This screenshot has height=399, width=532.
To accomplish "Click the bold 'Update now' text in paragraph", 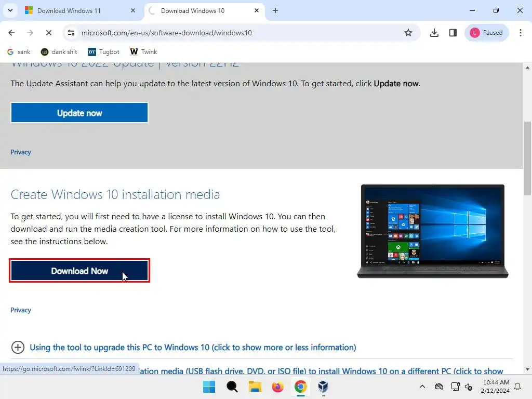I will click(x=396, y=84).
